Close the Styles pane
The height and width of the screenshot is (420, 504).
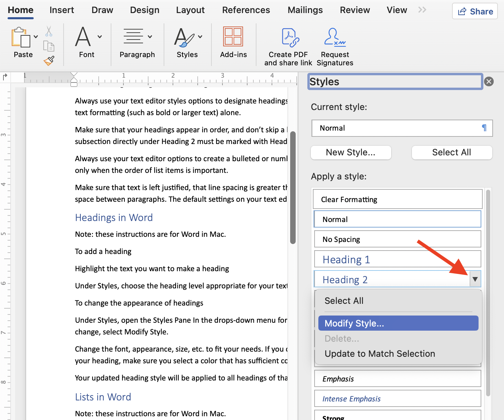click(x=489, y=81)
